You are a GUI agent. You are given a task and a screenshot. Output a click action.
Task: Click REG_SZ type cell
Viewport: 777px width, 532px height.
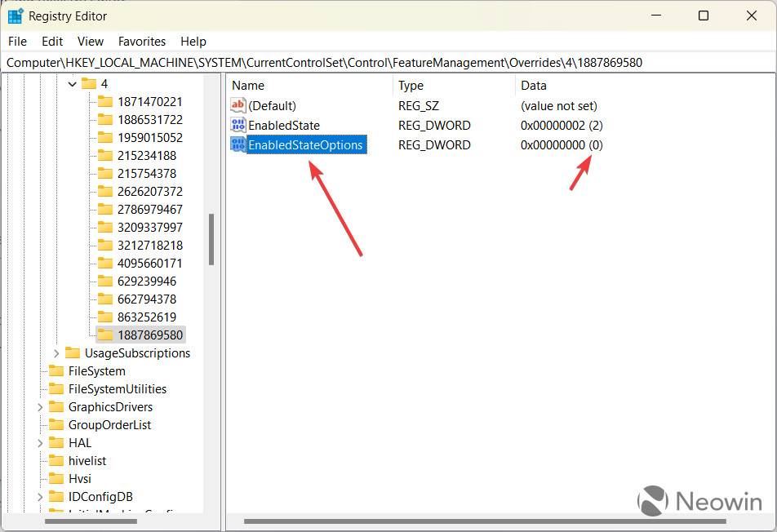click(418, 105)
